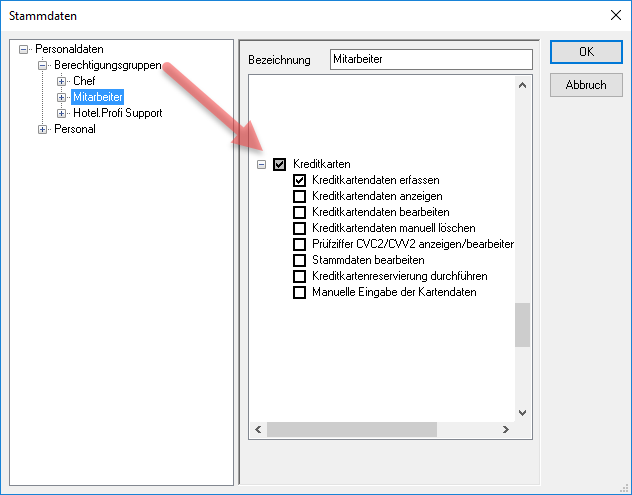
Task: Cancel with the Abbruch button
Action: click(x=586, y=85)
